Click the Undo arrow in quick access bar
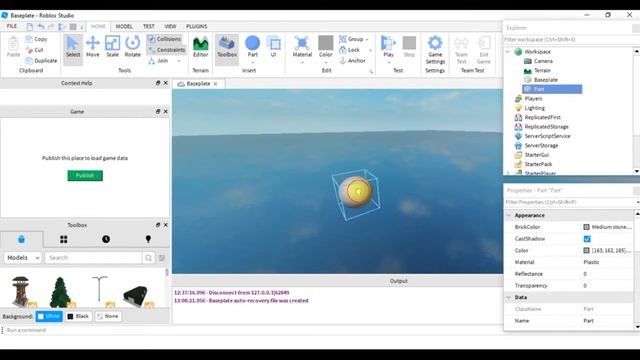This screenshot has height=360, width=640. [x=40, y=27]
